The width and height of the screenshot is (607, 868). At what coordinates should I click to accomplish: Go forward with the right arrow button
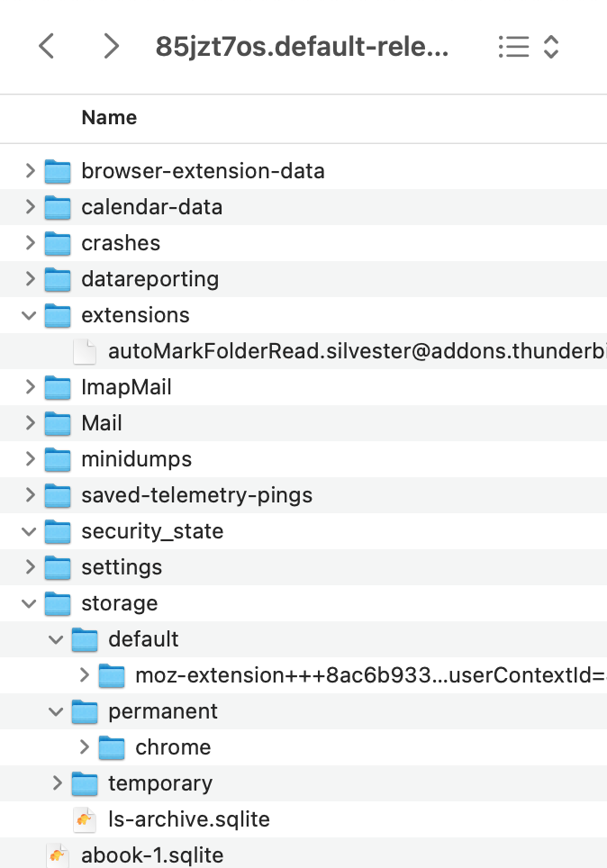(112, 46)
